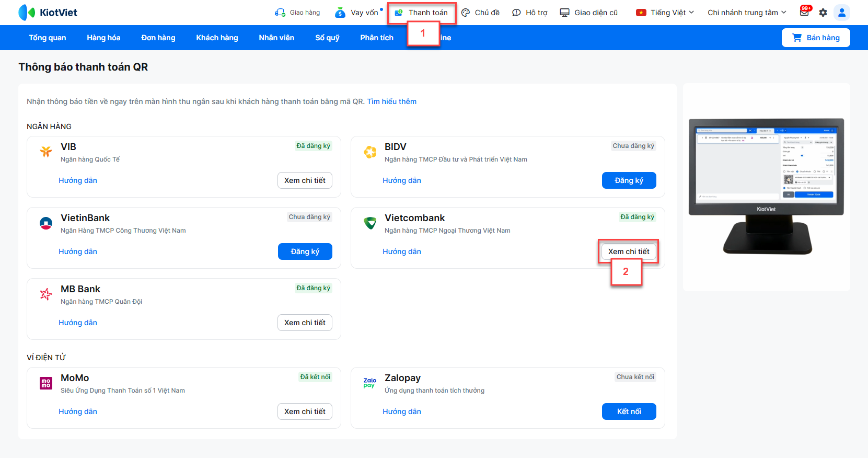Open MB Bank Hướng dẫn link
This screenshot has width=868, height=458.
click(78, 323)
